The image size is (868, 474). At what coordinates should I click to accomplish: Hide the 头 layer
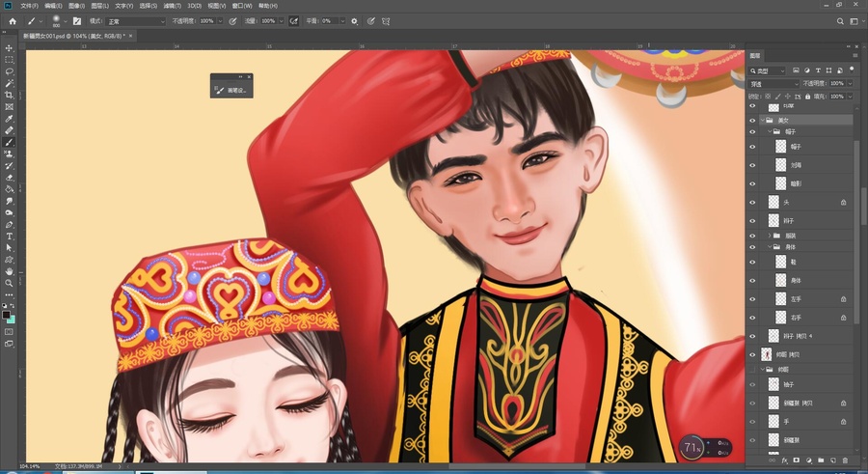tap(752, 203)
